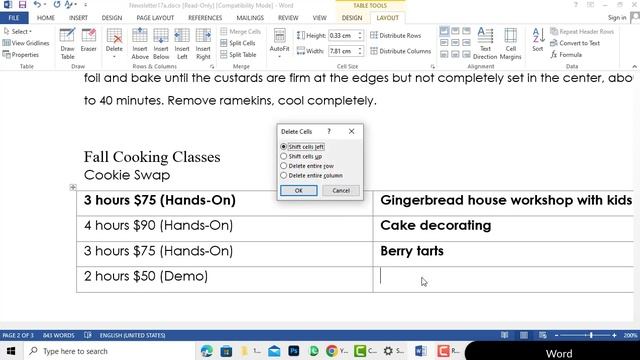Image resolution: width=640 pixels, height=360 pixels.
Task: Open table Properties
Action: 21,54
